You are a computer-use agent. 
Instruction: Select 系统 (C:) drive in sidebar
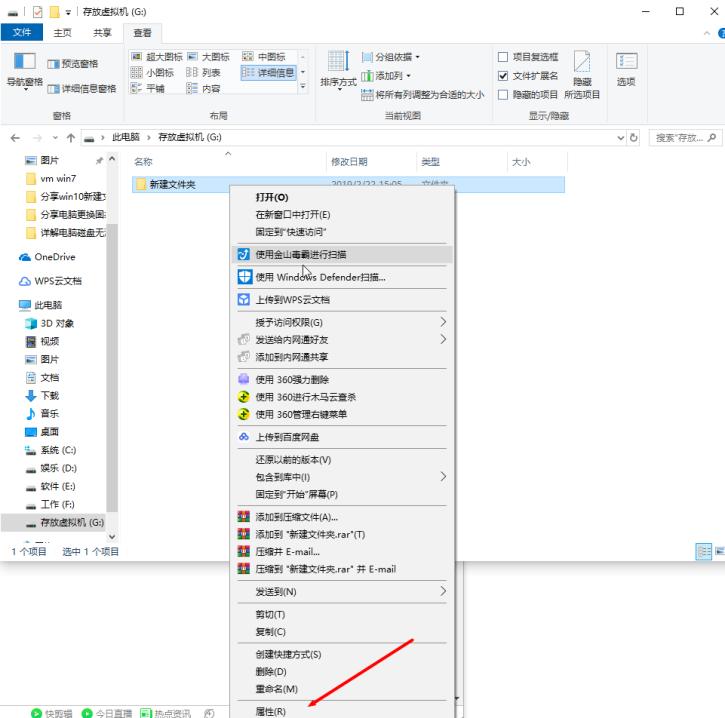pos(50,450)
